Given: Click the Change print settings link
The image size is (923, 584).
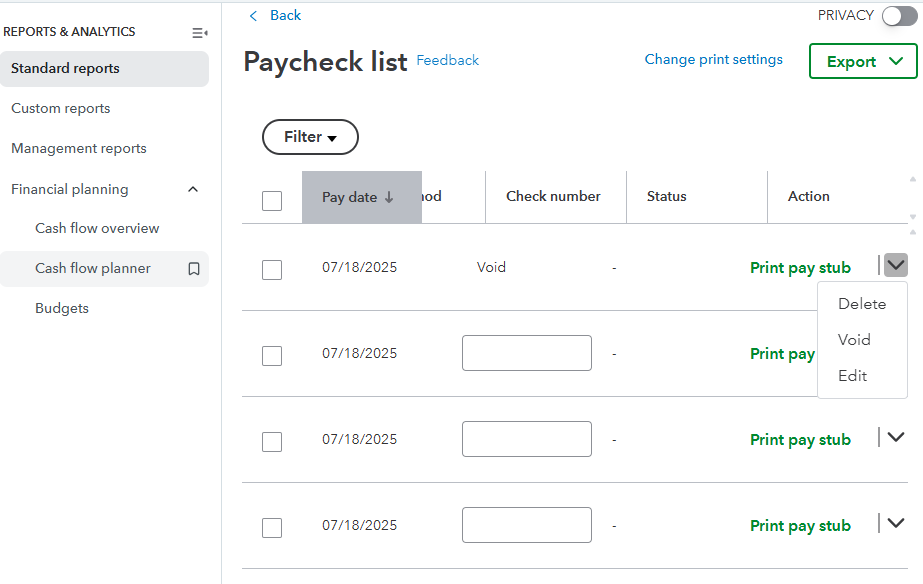Looking at the screenshot, I should point(713,60).
